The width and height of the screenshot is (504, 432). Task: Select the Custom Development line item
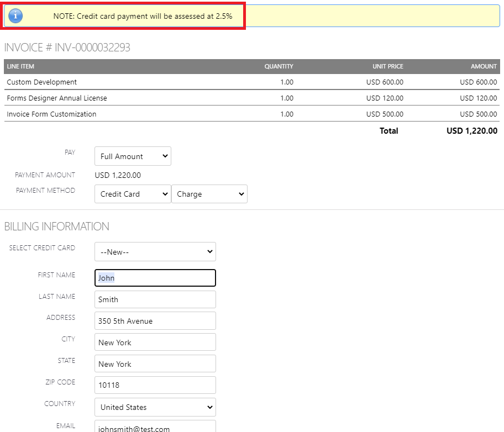(x=42, y=82)
